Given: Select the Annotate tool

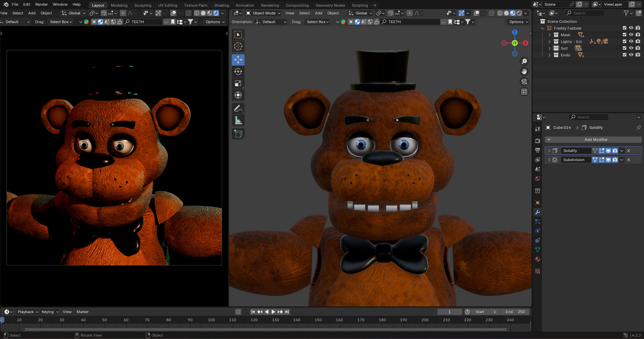Looking at the screenshot, I should pyautogui.click(x=238, y=109).
